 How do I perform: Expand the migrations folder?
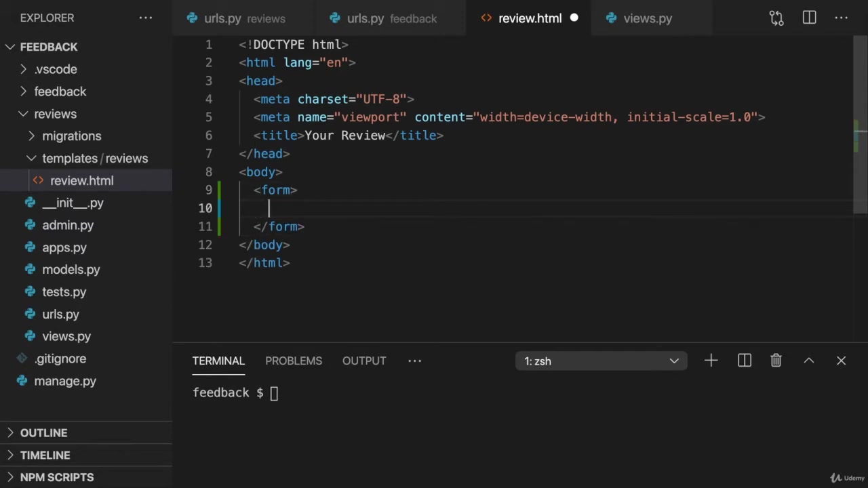pyautogui.click(x=71, y=136)
